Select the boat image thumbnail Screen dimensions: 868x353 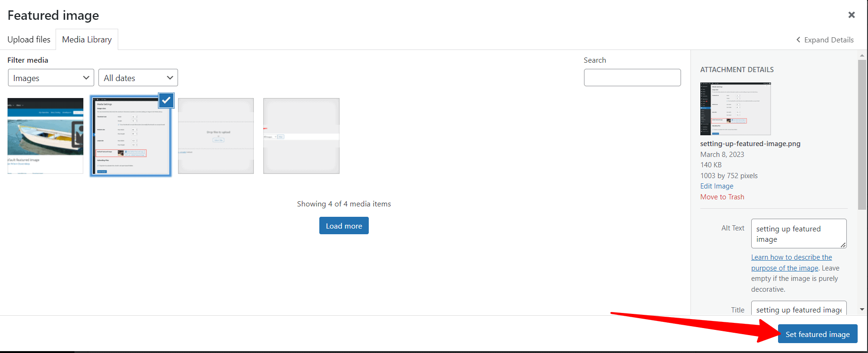tap(45, 136)
